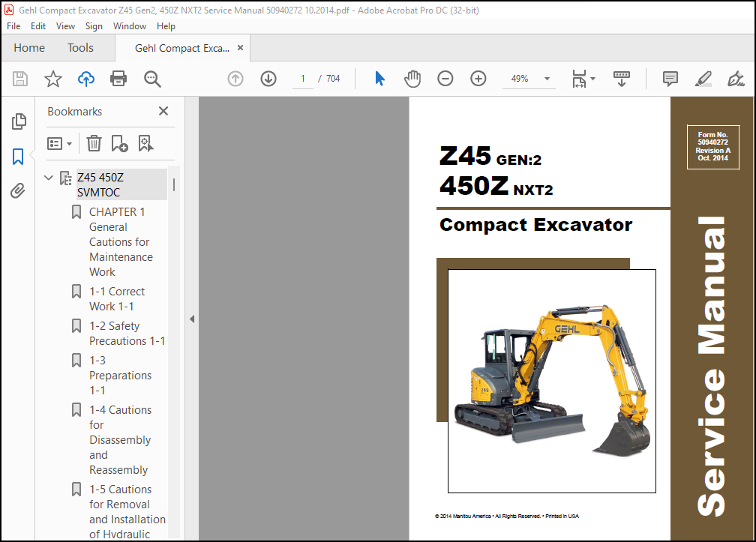Open the Window menu
The width and height of the screenshot is (756, 542).
click(x=130, y=26)
